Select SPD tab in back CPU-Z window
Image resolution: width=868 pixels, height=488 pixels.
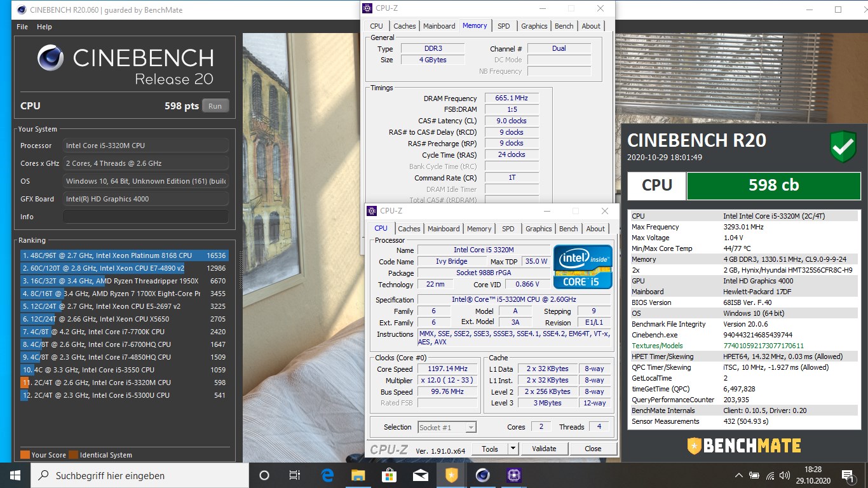(x=504, y=26)
